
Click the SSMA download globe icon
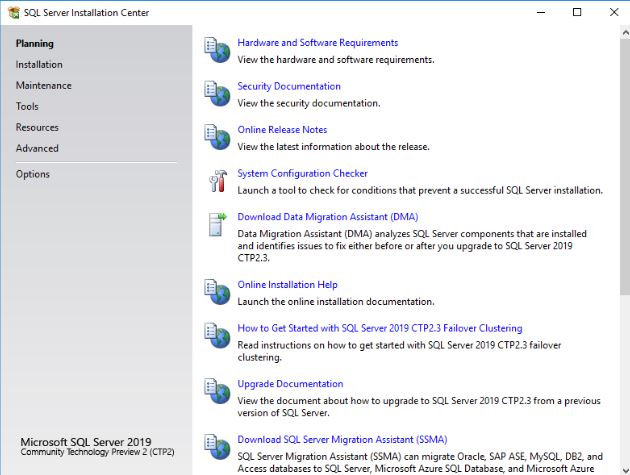(x=217, y=446)
